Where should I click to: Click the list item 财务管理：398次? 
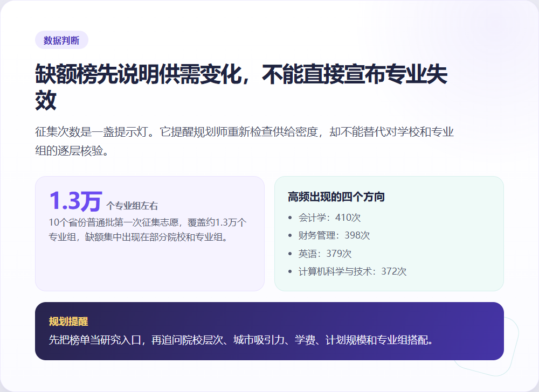click(334, 235)
